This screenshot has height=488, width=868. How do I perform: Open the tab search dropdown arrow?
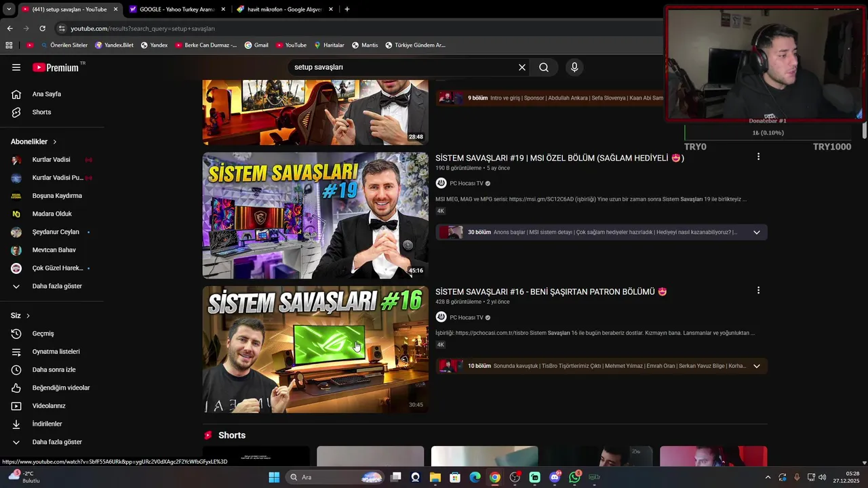[8, 9]
